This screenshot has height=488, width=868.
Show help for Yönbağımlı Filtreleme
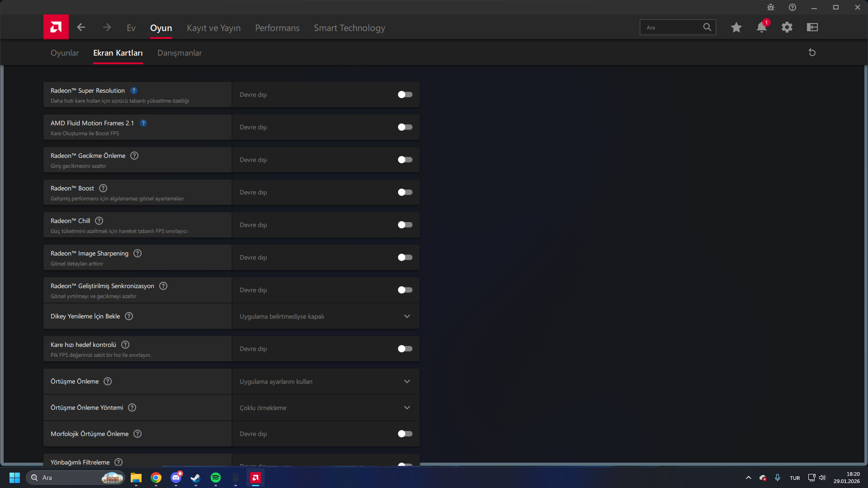tap(119, 462)
